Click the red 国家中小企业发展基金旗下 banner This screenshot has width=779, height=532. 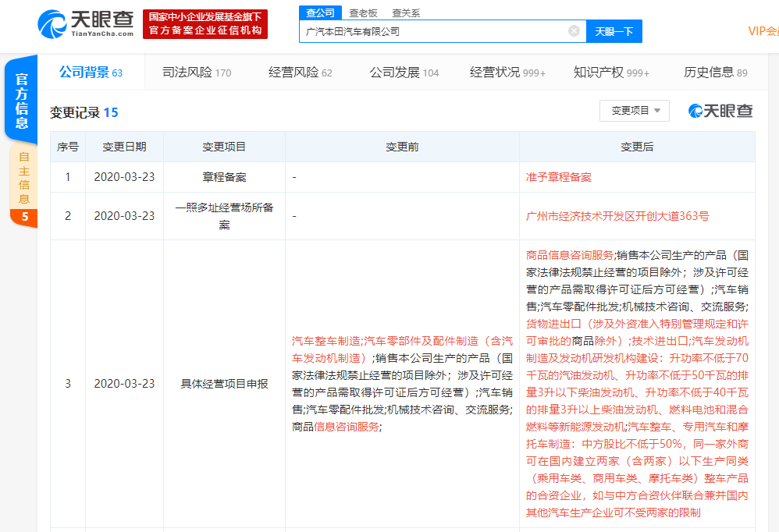(205, 24)
